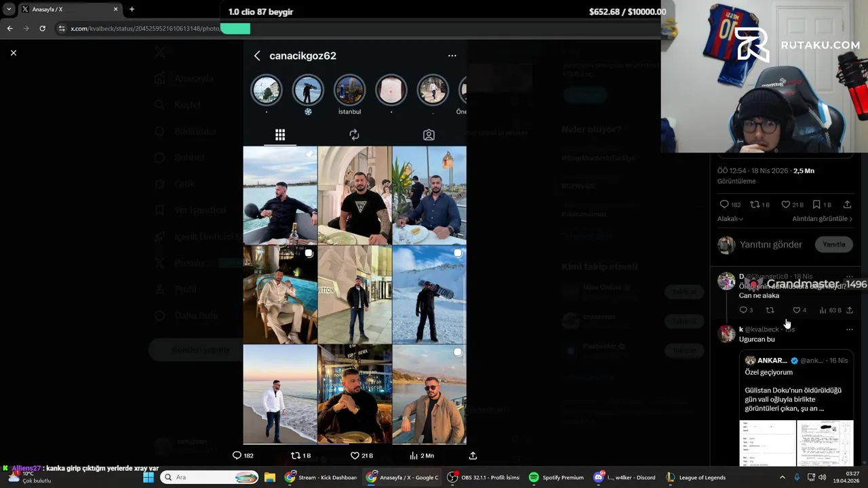Click the reply icon in the tweet panel
Image resolution: width=868 pixels, height=488 pixels.
(724, 204)
